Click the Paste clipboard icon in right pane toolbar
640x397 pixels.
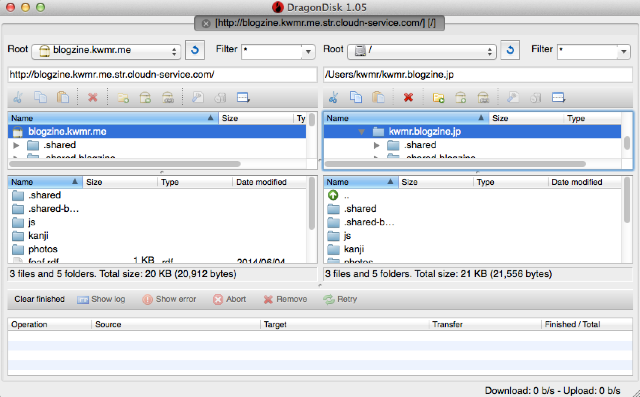(378, 98)
